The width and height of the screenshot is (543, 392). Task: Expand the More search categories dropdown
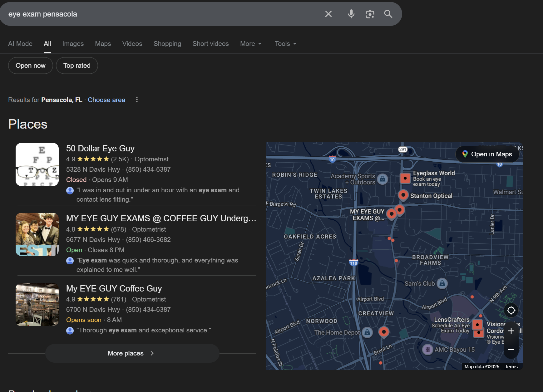[x=251, y=44]
